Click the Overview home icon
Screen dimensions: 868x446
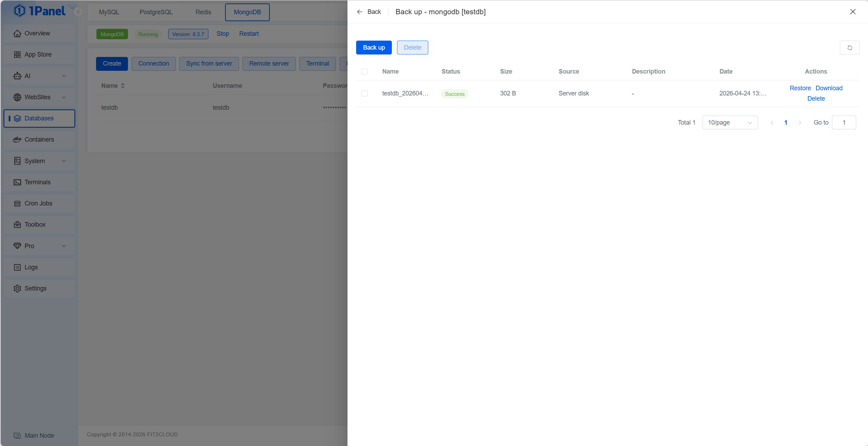tap(17, 33)
